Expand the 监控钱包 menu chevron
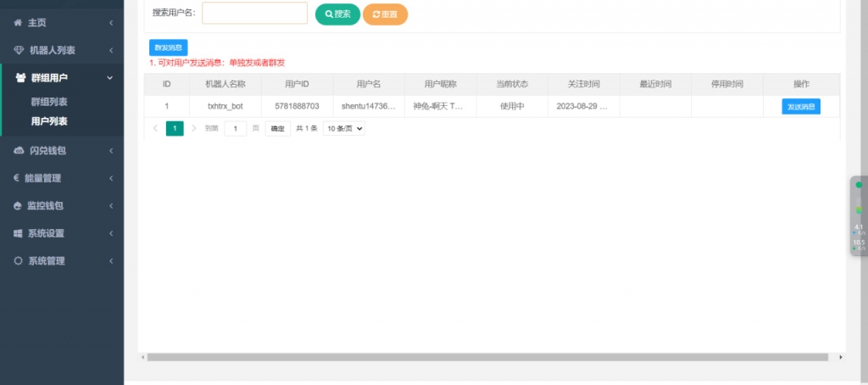This screenshot has height=385, width=868. pos(111,206)
